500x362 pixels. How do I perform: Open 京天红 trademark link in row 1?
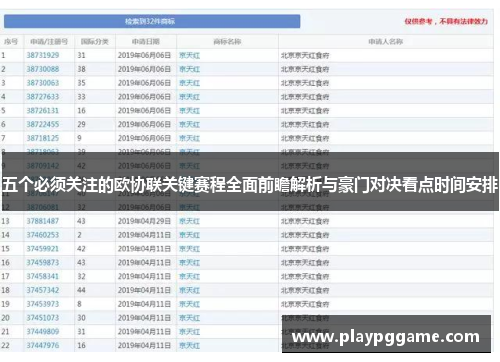[x=189, y=56]
